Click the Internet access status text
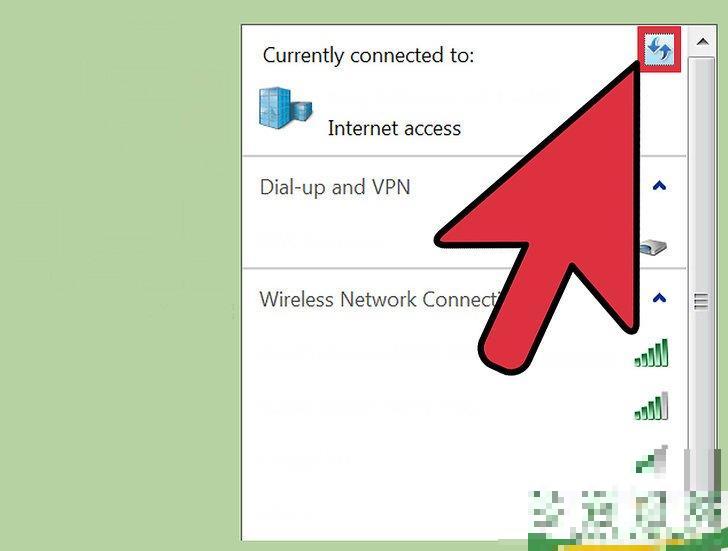 coord(394,128)
